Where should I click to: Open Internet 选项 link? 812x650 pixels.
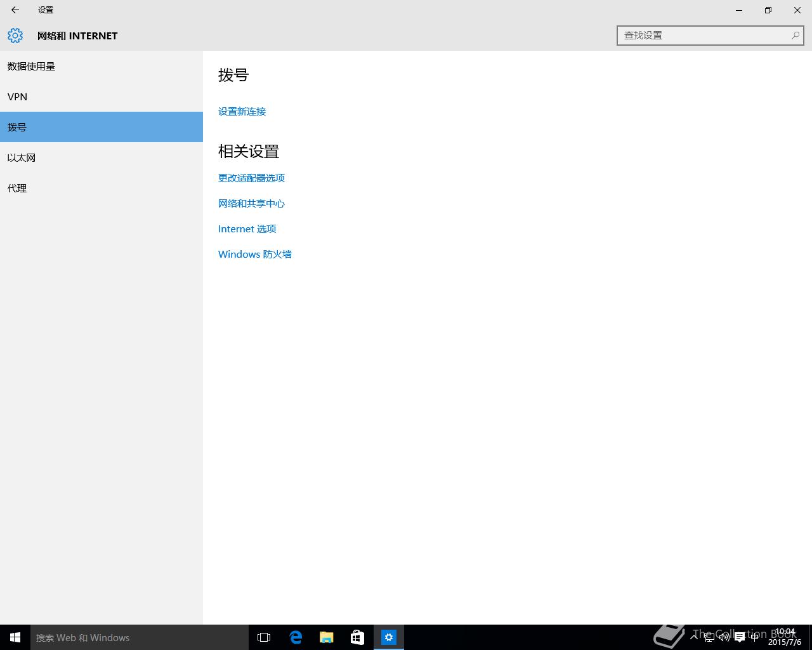coord(247,229)
